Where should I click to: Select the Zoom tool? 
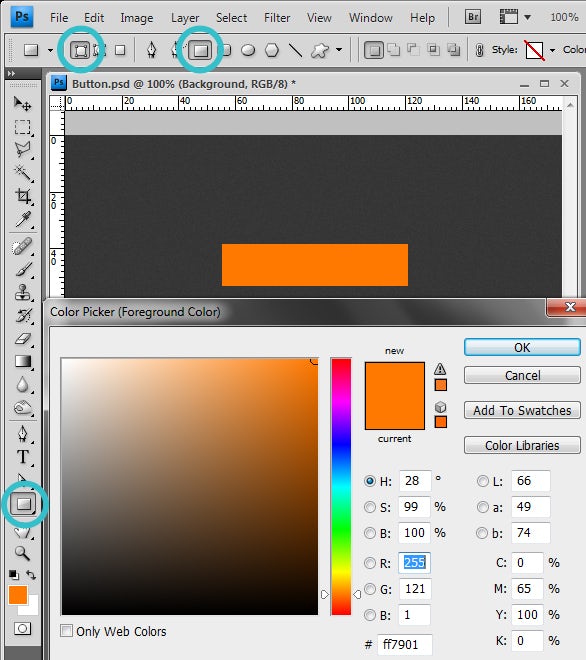[x=22, y=553]
